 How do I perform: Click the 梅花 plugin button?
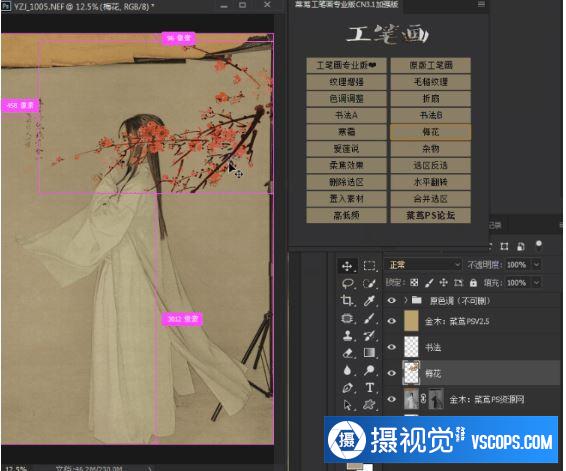coord(431,132)
